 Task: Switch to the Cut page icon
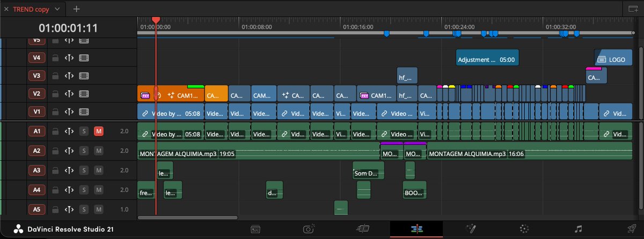click(x=362, y=229)
